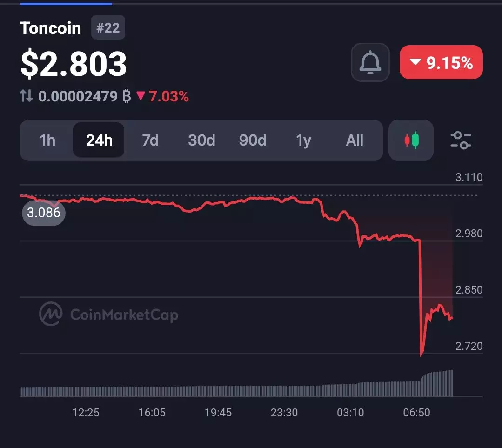Switch chart to 30d range
Image resolution: width=502 pixels, height=448 pixels.
pyautogui.click(x=201, y=140)
